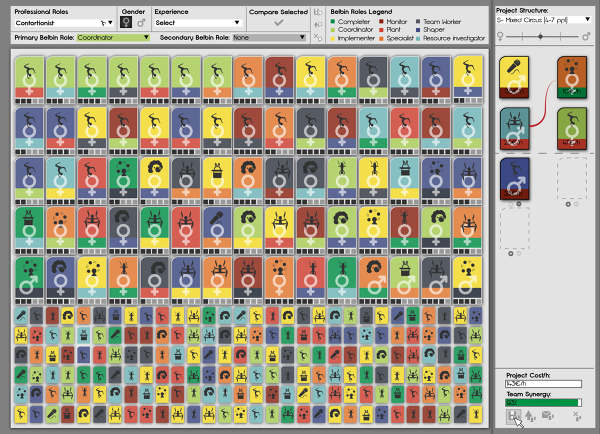Screen dimensions: 600x434
Task: Select the red contortionist card in second row
Action: tap(404, 131)
